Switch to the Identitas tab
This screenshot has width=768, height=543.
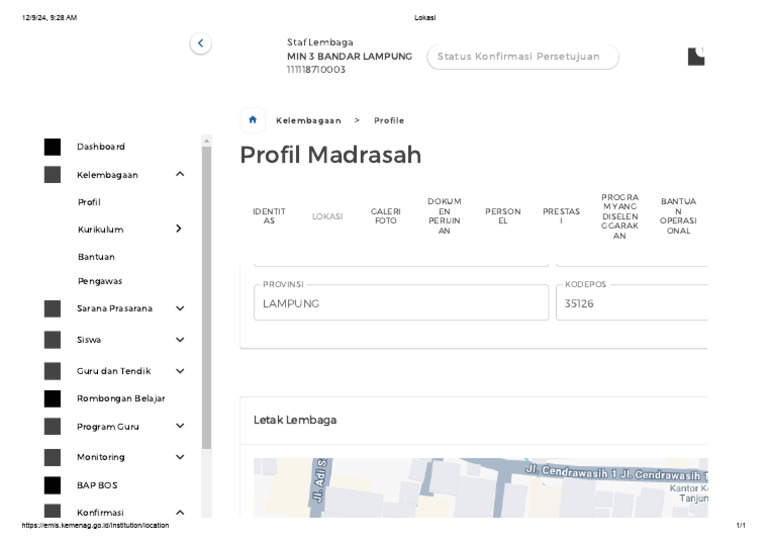tap(269, 216)
